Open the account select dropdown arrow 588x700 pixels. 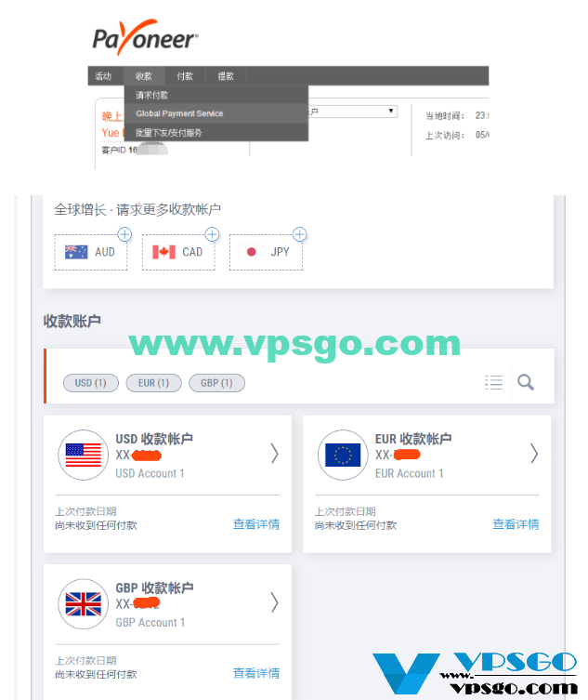click(391, 111)
